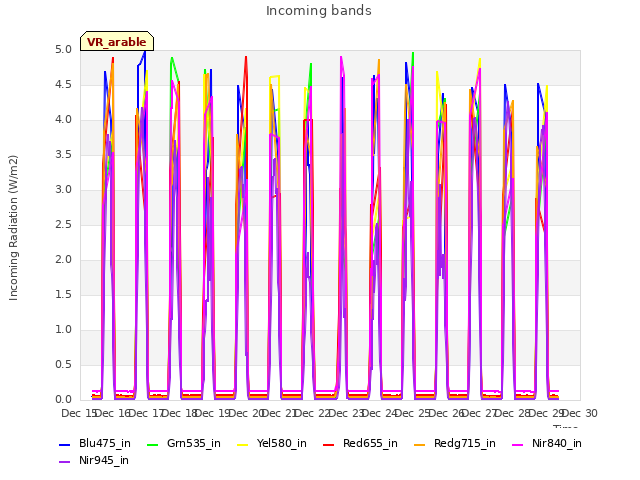This screenshot has height=480, width=640.
Task: Click the 4.0 y-axis tick label
Action: pos(63,120)
